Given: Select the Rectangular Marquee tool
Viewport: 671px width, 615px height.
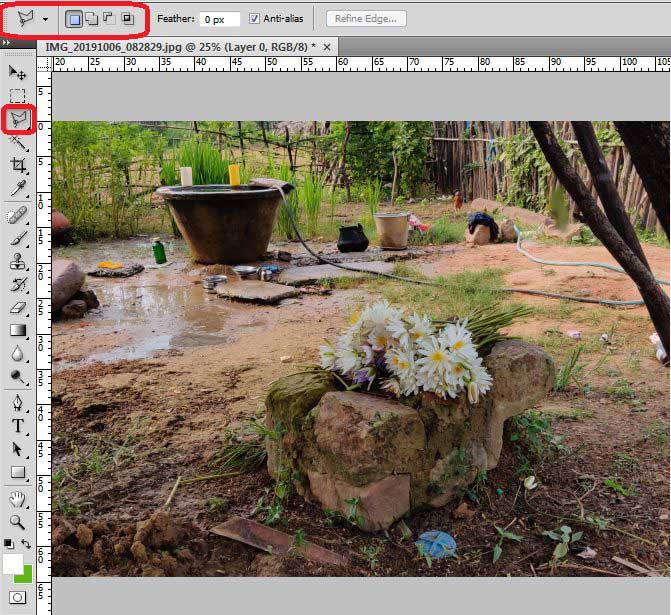Looking at the screenshot, I should (18, 95).
